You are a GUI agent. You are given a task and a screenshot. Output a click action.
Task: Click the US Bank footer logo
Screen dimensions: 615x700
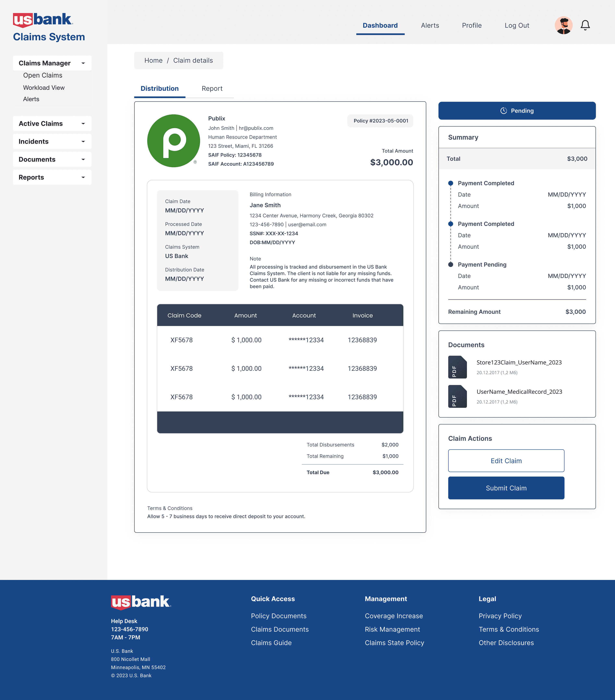tap(141, 602)
